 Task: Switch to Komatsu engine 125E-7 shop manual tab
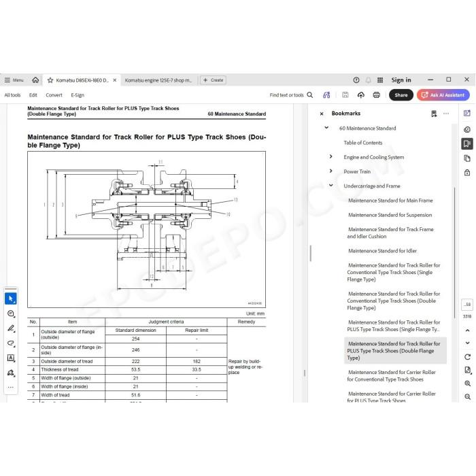pos(158,80)
